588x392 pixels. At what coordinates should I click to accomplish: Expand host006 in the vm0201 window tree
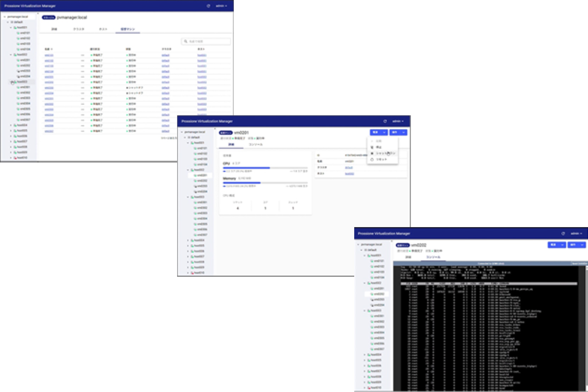188,251
